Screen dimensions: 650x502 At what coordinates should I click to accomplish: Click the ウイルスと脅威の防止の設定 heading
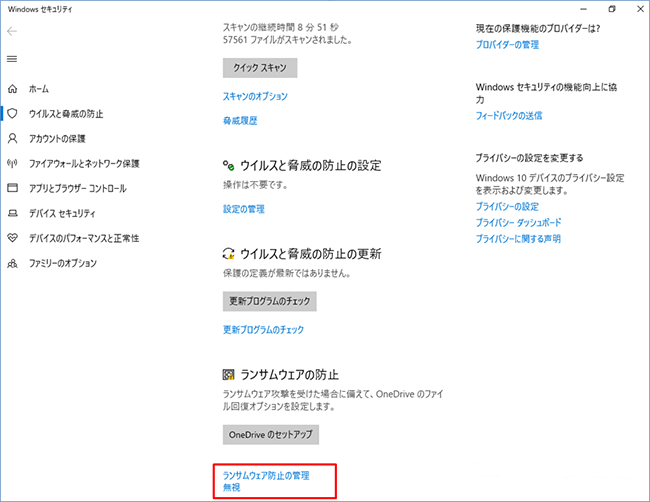[x=310, y=165]
